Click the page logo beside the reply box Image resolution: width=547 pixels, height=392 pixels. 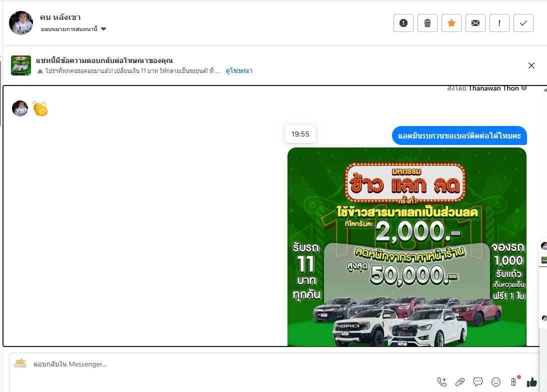(x=20, y=363)
